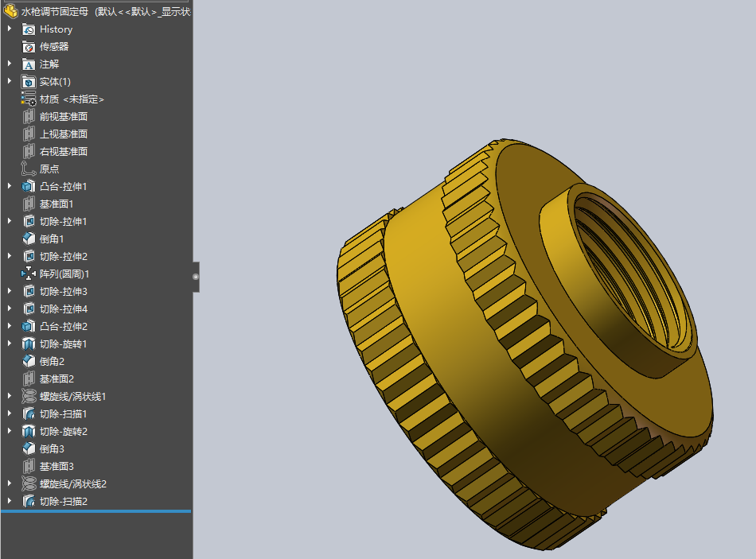Click the 切除-拉伸3 cut icon
756x559 pixels.
(x=29, y=292)
